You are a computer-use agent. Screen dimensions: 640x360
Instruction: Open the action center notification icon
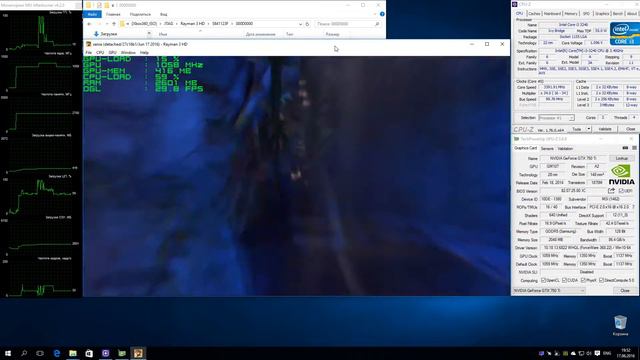click(x=597, y=353)
